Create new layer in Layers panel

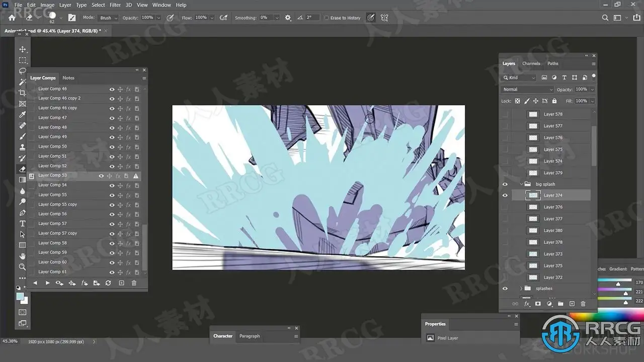pos(572,304)
